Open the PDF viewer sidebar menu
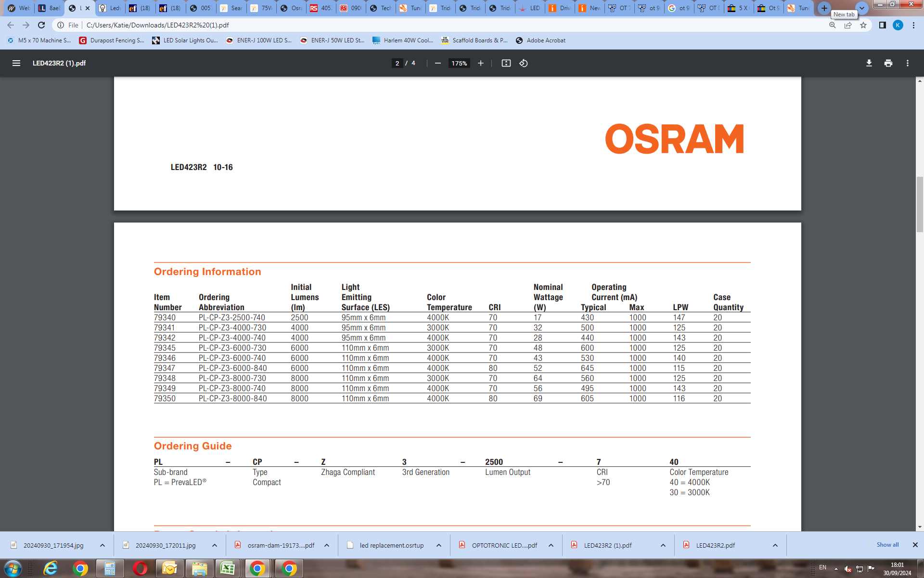 pyautogui.click(x=16, y=63)
